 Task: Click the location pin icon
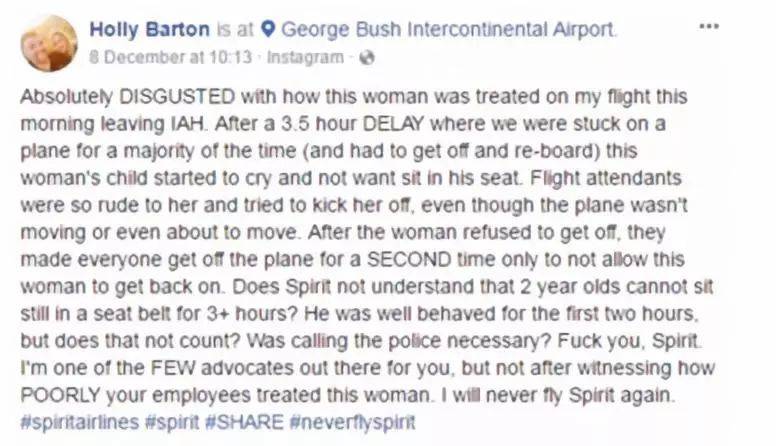(x=267, y=30)
